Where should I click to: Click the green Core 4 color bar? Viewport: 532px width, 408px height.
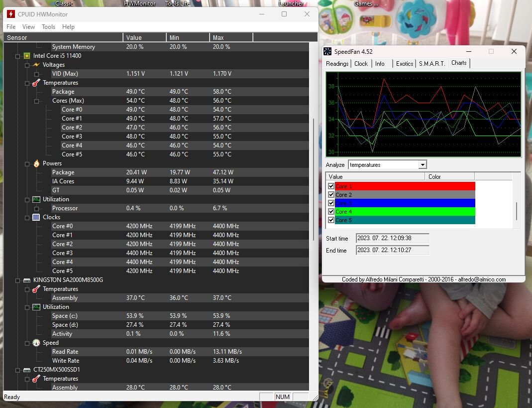405,212
